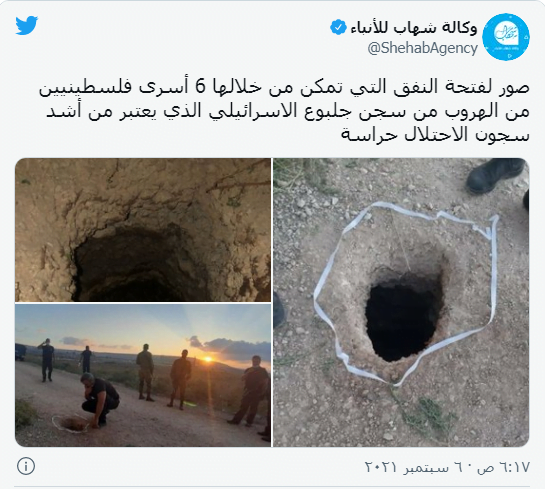Click the black boot in the hole photo

(495, 175)
